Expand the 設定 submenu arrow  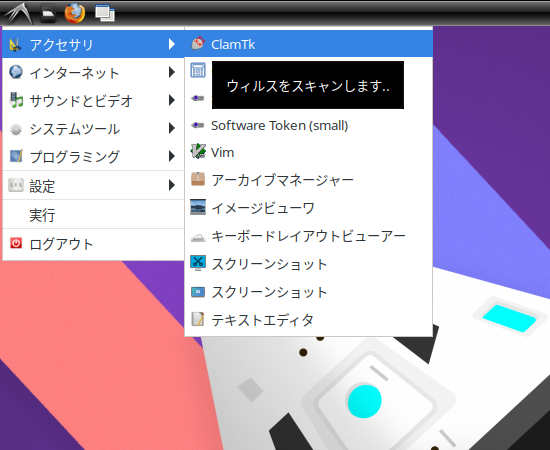(172, 185)
